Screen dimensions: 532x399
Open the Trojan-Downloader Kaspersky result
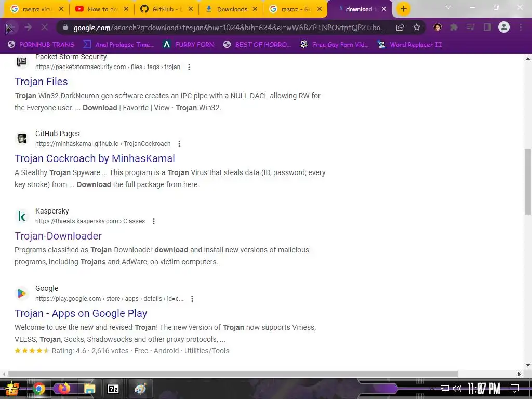click(x=58, y=236)
